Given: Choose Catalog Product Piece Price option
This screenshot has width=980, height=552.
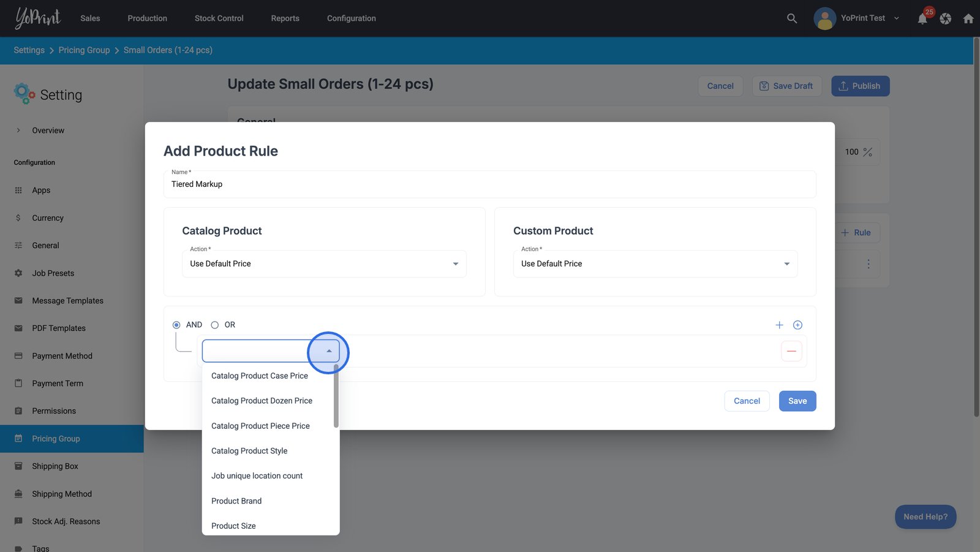Looking at the screenshot, I should coord(260,426).
